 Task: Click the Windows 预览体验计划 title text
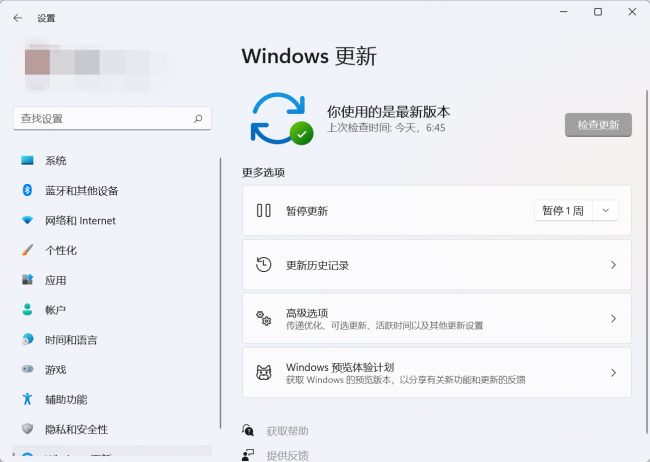click(340, 367)
